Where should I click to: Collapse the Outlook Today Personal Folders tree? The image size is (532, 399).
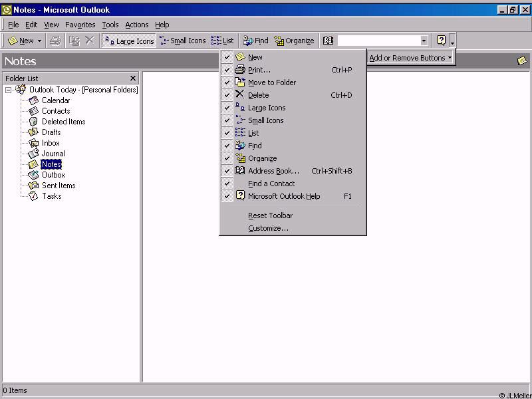(8, 90)
